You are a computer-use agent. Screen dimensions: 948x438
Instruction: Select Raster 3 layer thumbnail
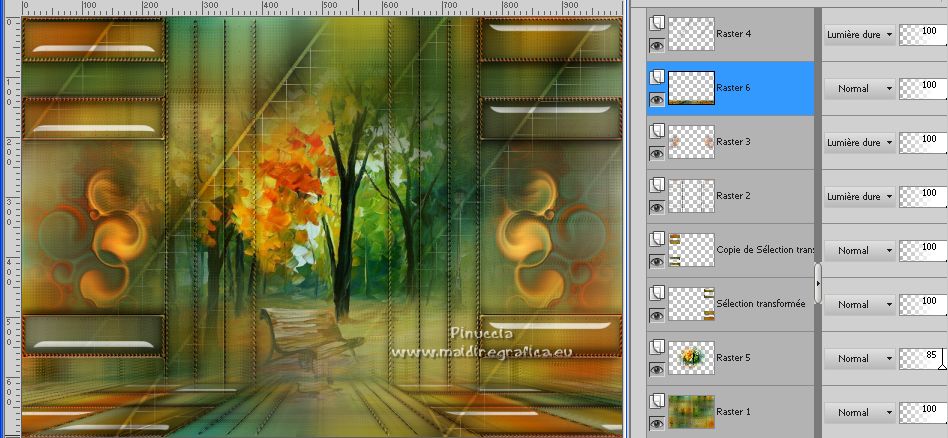(691, 142)
